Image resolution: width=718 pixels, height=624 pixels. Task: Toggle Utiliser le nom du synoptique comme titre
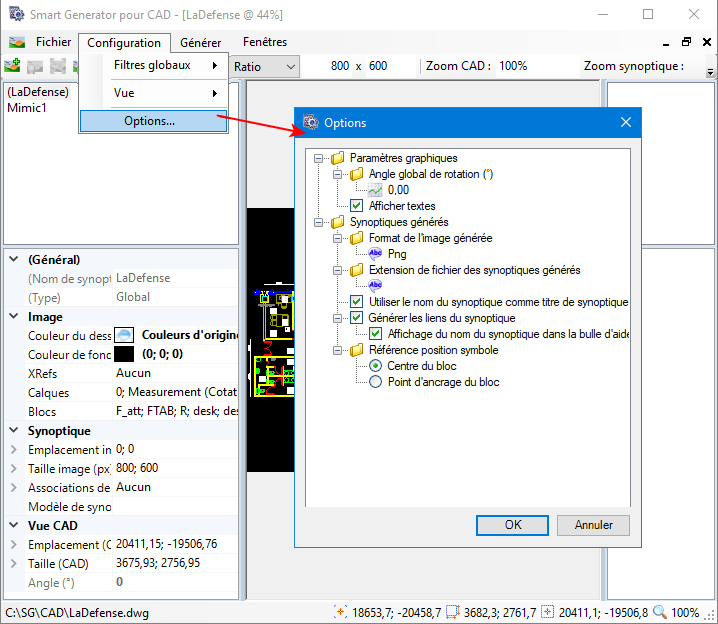pos(356,302)
